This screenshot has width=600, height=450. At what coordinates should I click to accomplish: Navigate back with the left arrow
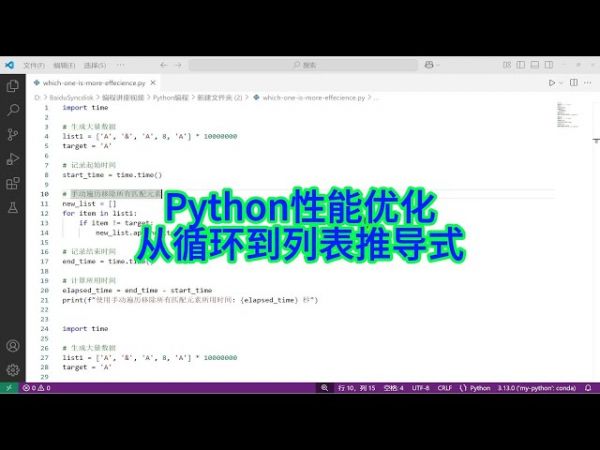click(164, 65)
